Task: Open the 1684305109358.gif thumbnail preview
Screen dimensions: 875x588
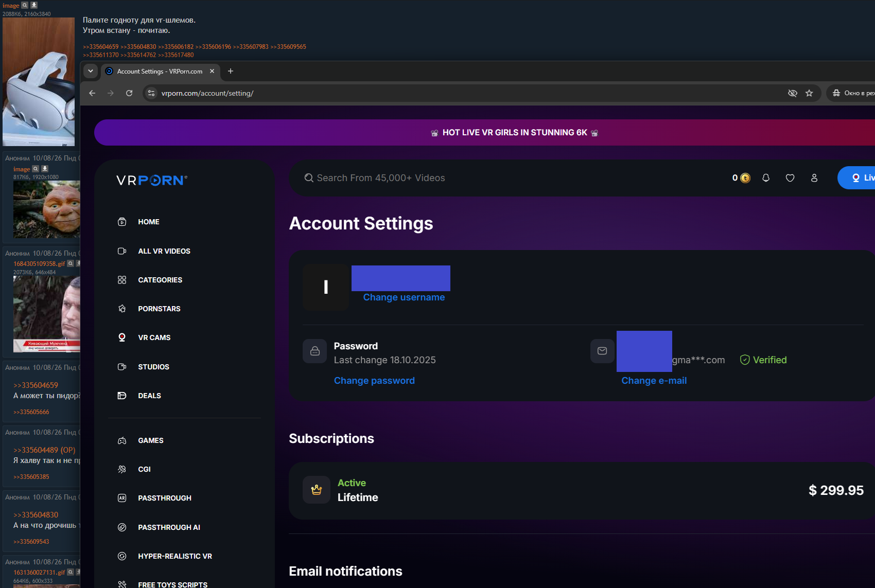Action: point(47,314)
